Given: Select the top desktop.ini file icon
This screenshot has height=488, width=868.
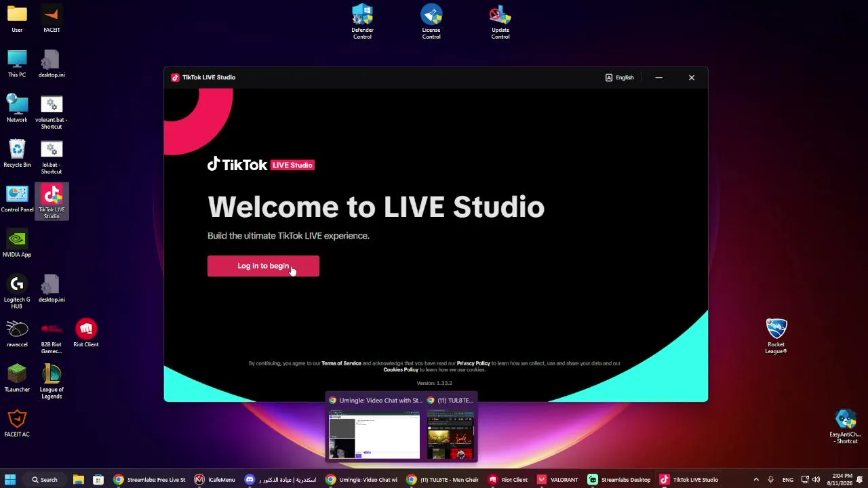Looking at the screenshot, I should 52,64.
